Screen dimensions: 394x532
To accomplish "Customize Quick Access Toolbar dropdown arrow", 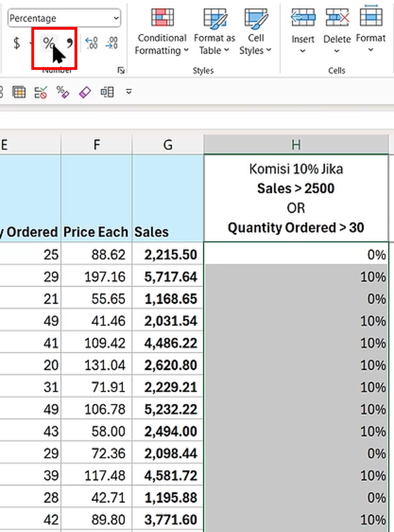I will [129, 92].
